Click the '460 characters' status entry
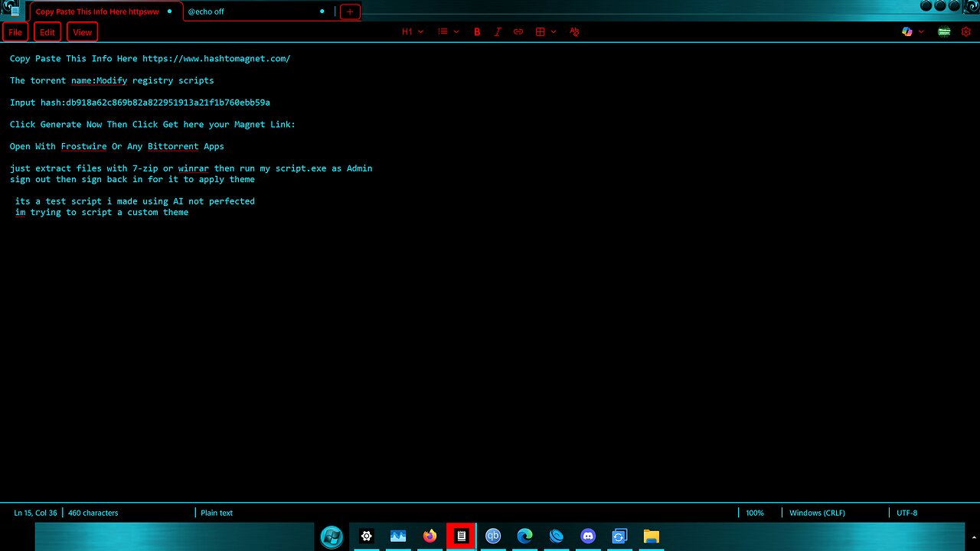 point(93,513)
